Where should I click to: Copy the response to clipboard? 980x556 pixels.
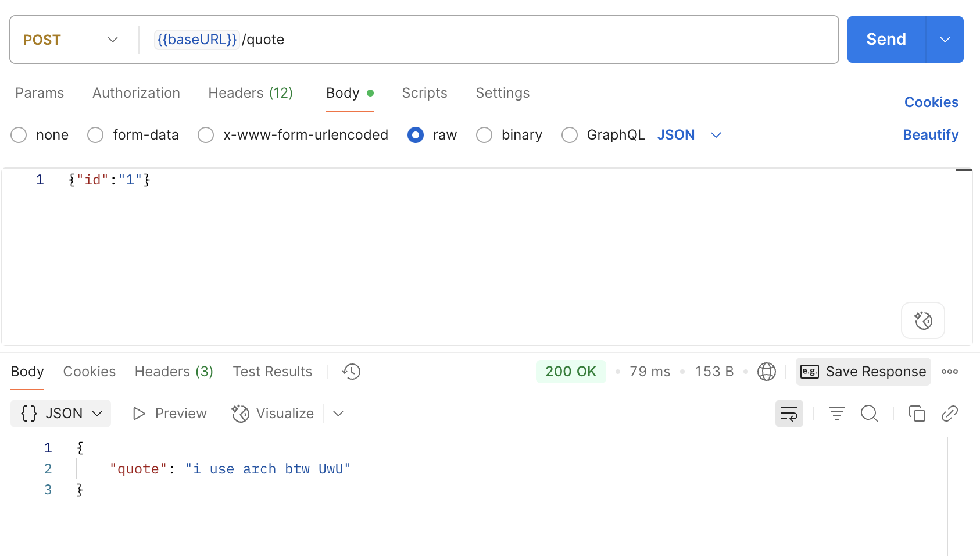coord(917,414)
